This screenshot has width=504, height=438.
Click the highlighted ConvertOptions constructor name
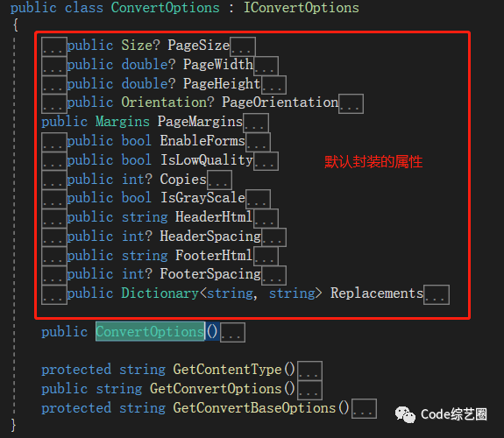pos(150,332)
